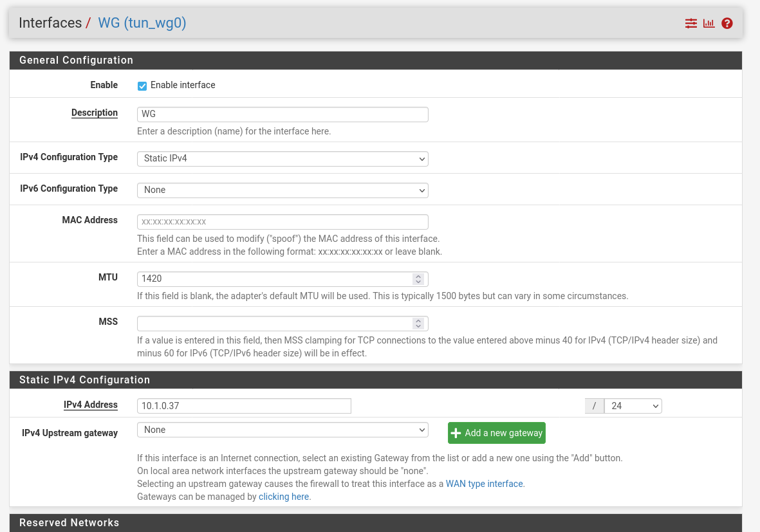Click the Interfaces breadcrumb link
Screen dimensions: 760x532
[x=50, y=23]
